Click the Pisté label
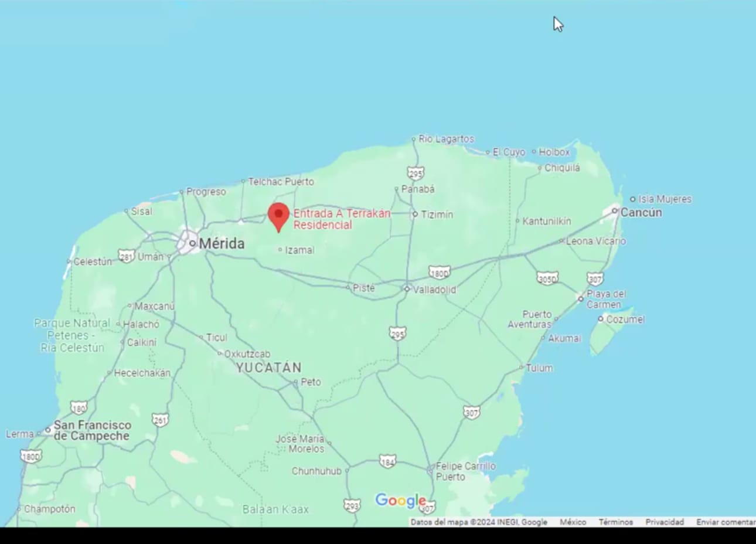Screen dimensions: 756x544 coord(363,288)
